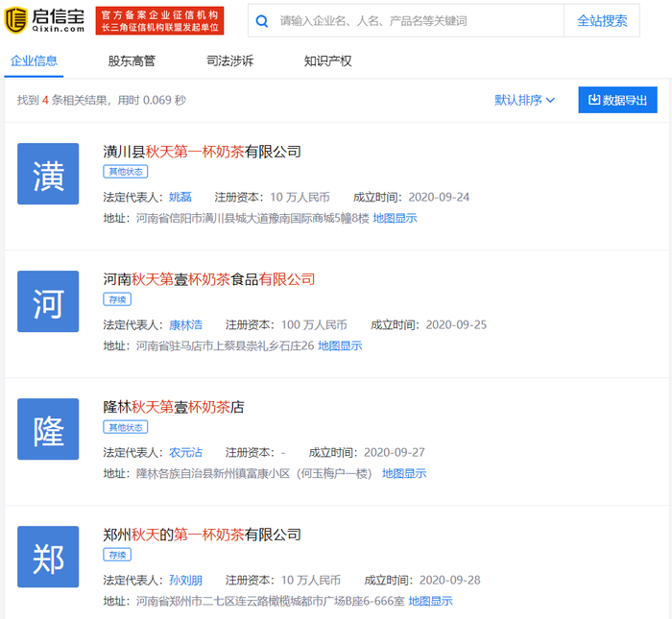This screenshot has width=672, height=619.
Task: Click the 数据导出 export button
Action: click(x=617, y=100)
